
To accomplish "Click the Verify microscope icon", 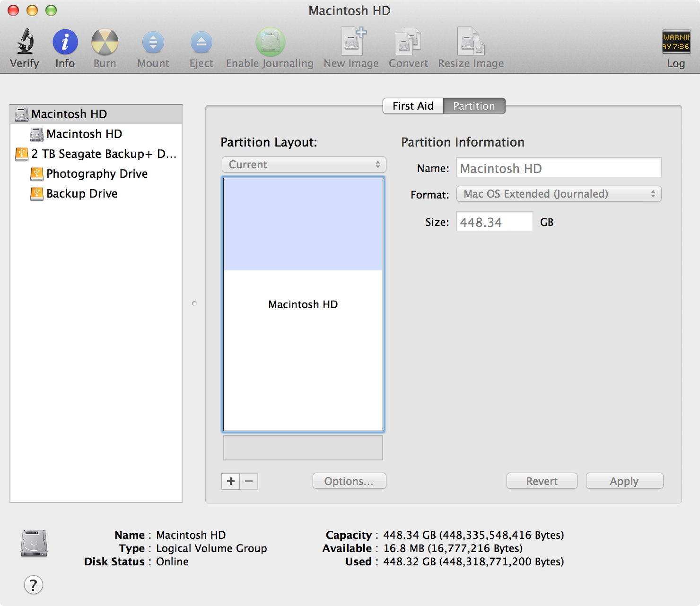I will (26, 42).
